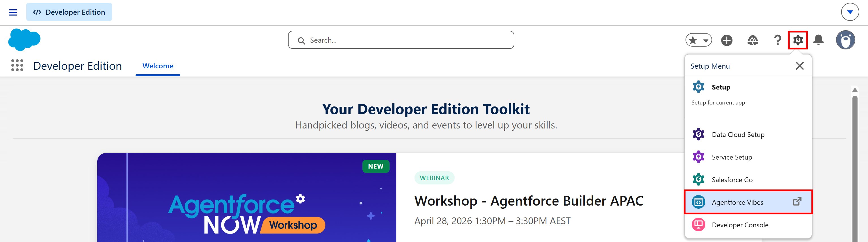Image resolution: width=868 pixels, height=242 pixels.
Task: Focus the Search input field
Action: click(x=401, y=40)
